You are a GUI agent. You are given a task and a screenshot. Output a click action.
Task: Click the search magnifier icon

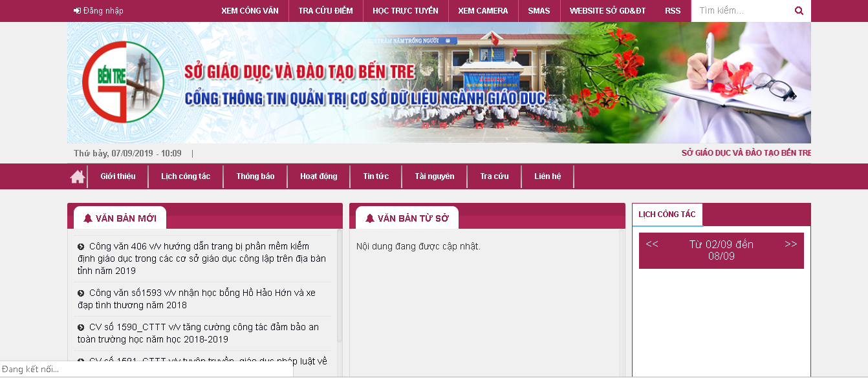click(799, 11)
